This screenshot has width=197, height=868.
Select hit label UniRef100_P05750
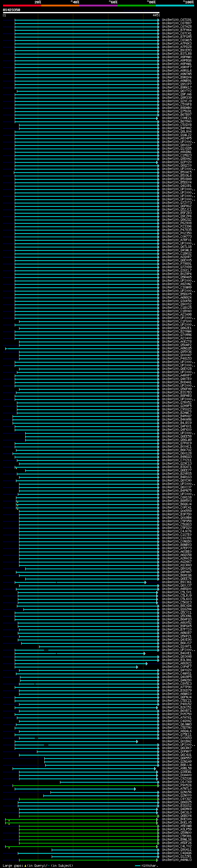coord(176,714)
